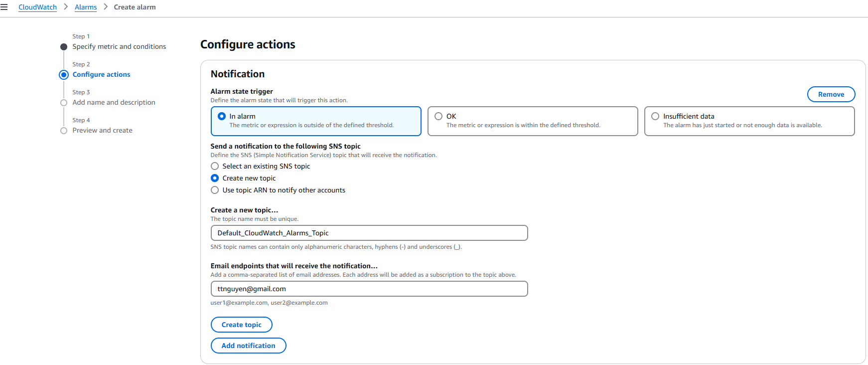This screenshot has height=365, width=868.
Task: Click the CloudWatch breadcrumb link
Action: pyautogui.click(x=37, y=7)
